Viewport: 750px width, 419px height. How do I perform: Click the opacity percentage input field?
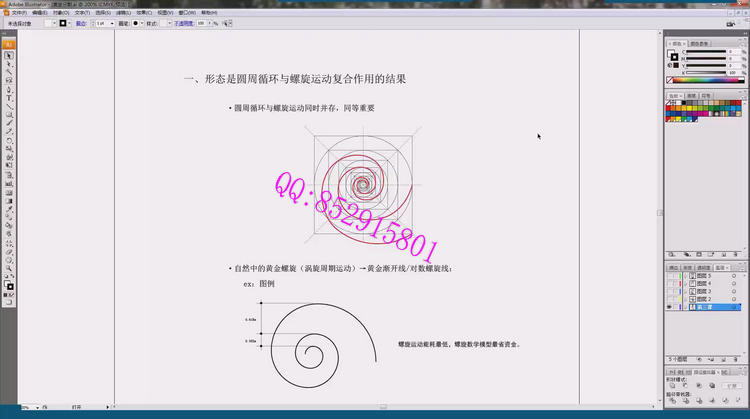click(202, 22)
